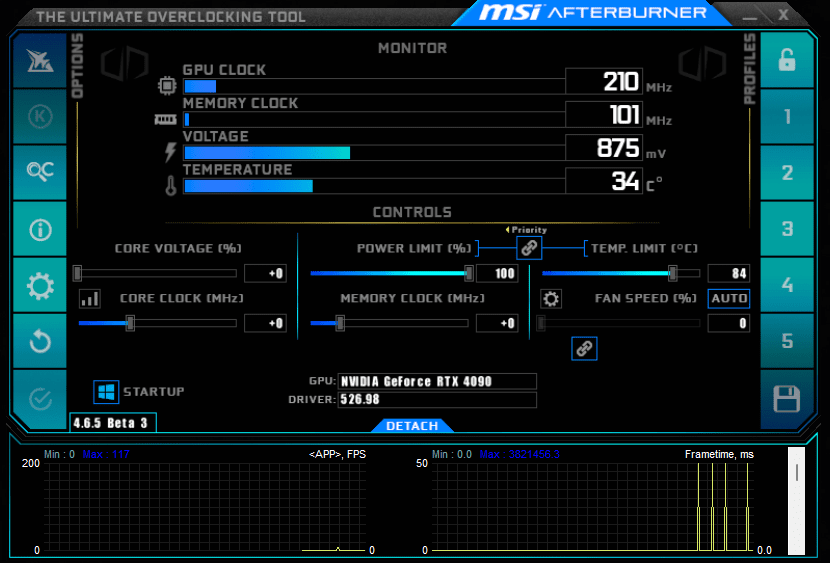Click the Power Limit value field showing 100

(497, 274)
